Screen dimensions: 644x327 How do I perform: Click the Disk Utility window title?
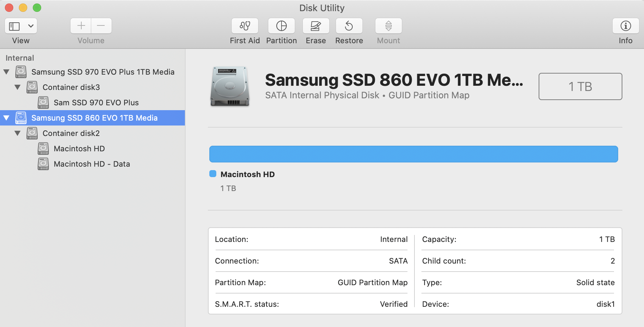[x=322, y=8]
